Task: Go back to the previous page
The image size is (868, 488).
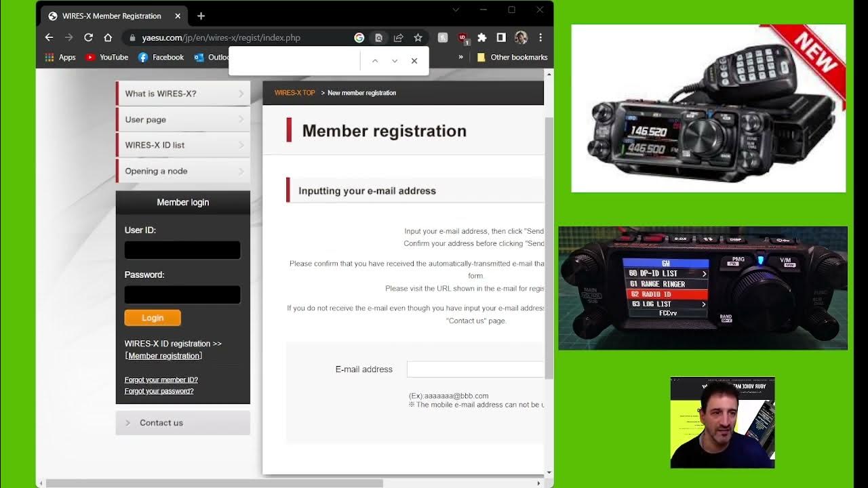Action: coord(49,38)
